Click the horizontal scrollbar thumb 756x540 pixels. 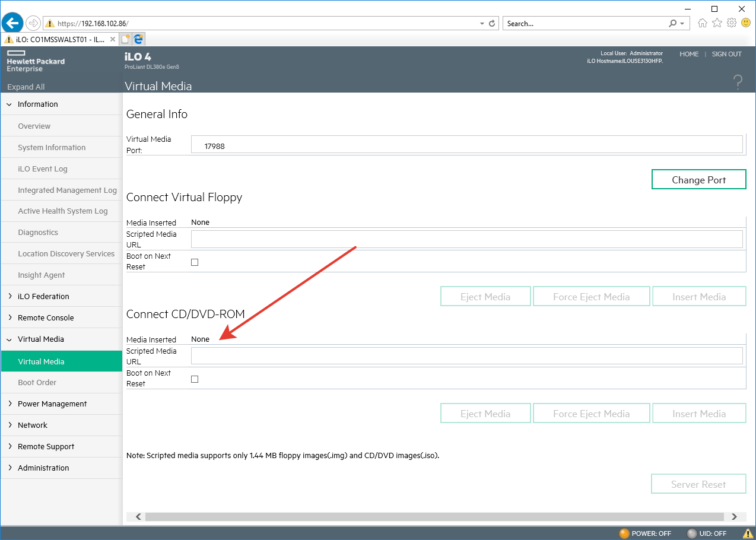click(434, 517)
